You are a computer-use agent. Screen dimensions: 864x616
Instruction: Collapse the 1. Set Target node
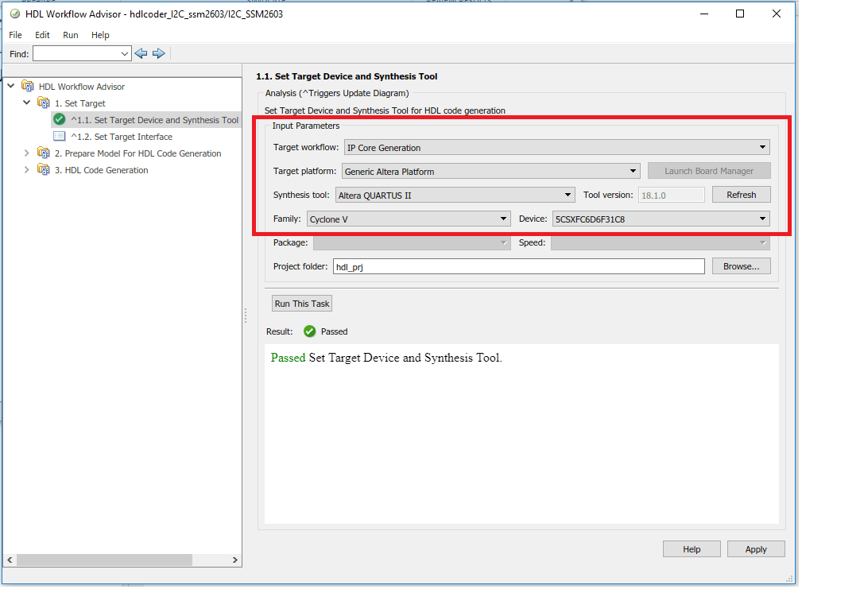(x=26, y=103)
